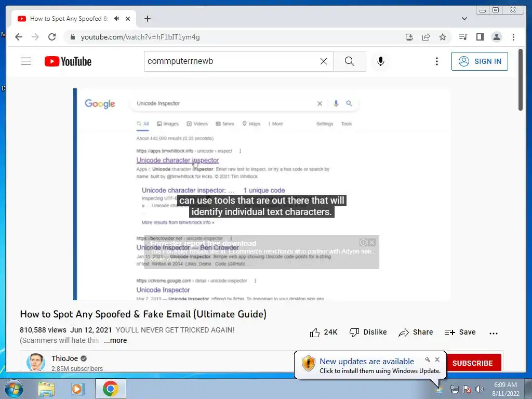Like the video with thumbs up
Screen dimensions: 532x399
(x=323, y=332)
